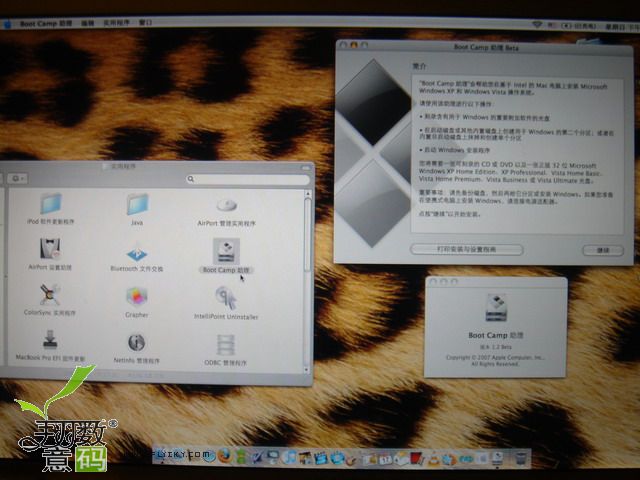Click the Finder window scroll up arrow
This screenshot has height=480, width=640.
pyautogui.click(x=308, y=193)
